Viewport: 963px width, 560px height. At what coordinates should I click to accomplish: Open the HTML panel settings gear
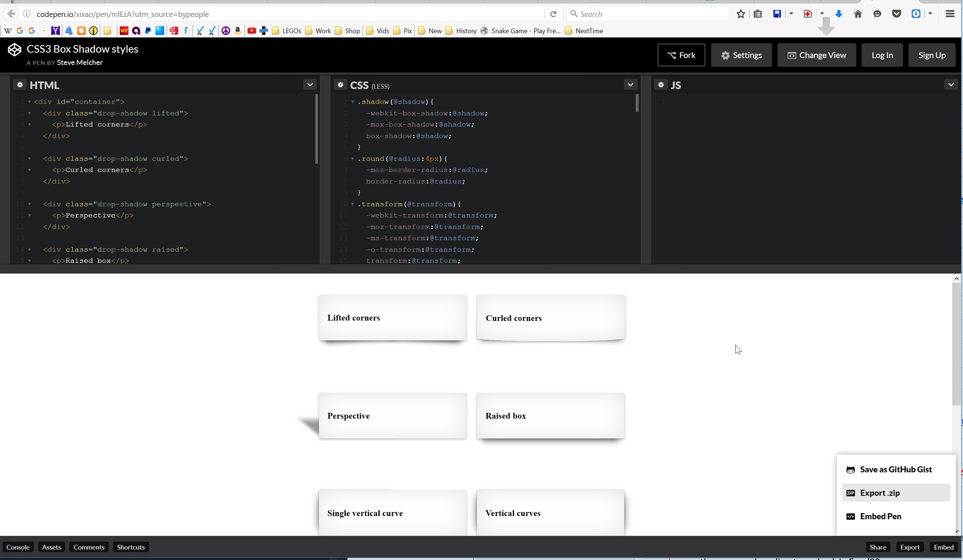point(20,85)
